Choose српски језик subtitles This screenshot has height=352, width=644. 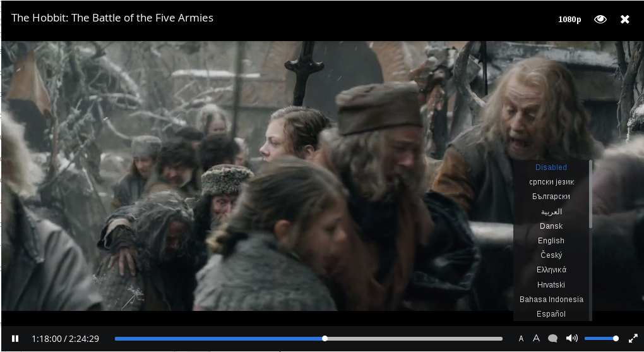click(x=551, y=182)
